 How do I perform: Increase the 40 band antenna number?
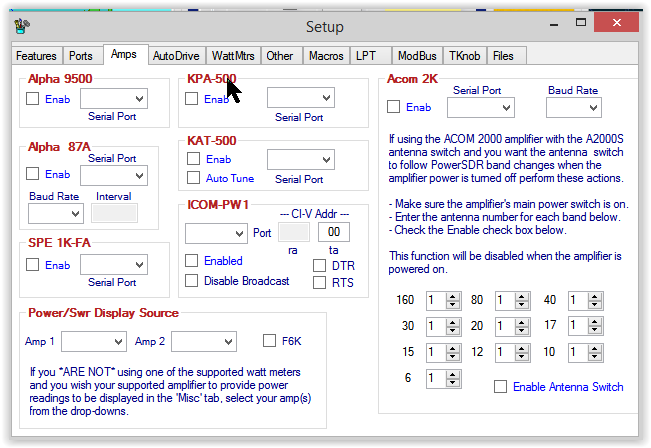595,296
